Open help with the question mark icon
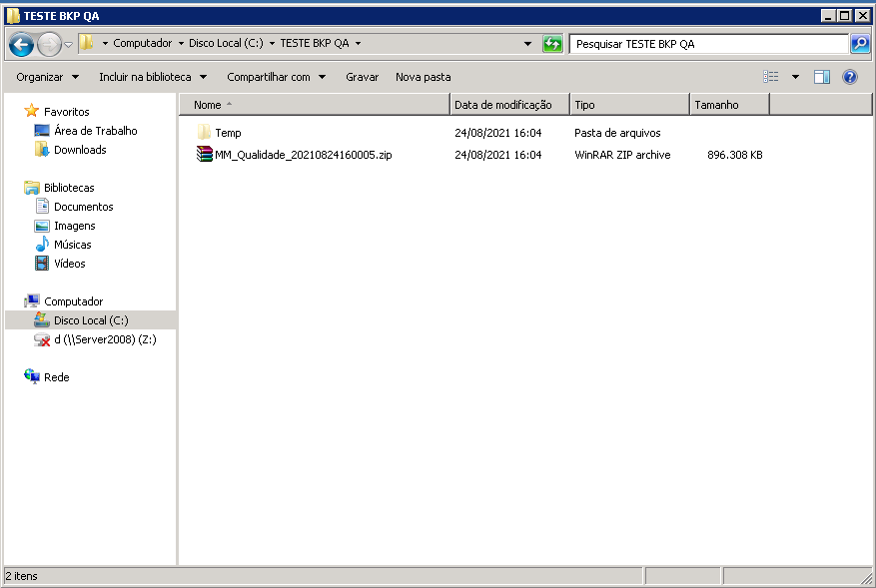Screen dimensions: 876x588 coord(850,77)
